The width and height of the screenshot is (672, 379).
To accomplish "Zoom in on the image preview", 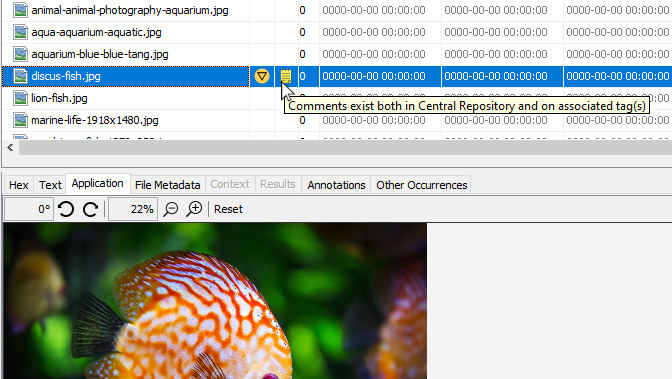I will click(194, 209).
